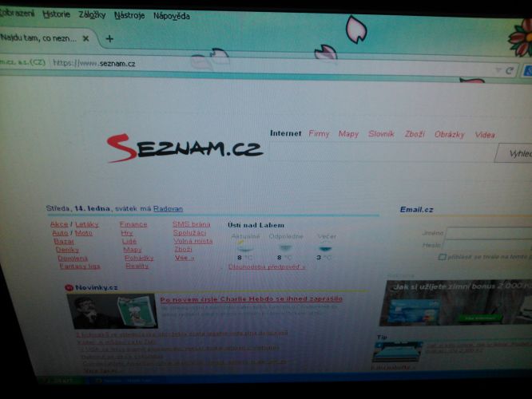
Task: Click the Seznam.cz logo
Action: (185, 148)
